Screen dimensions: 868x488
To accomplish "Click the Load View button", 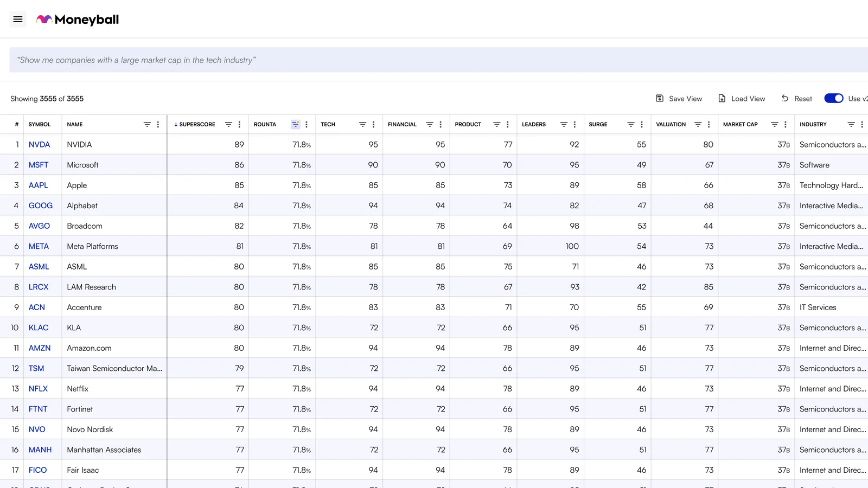I will (742, 99).
